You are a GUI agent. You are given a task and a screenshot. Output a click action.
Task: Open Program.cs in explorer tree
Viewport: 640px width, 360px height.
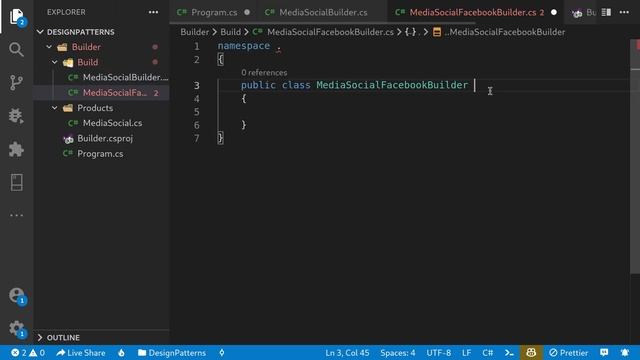[101, 154]
